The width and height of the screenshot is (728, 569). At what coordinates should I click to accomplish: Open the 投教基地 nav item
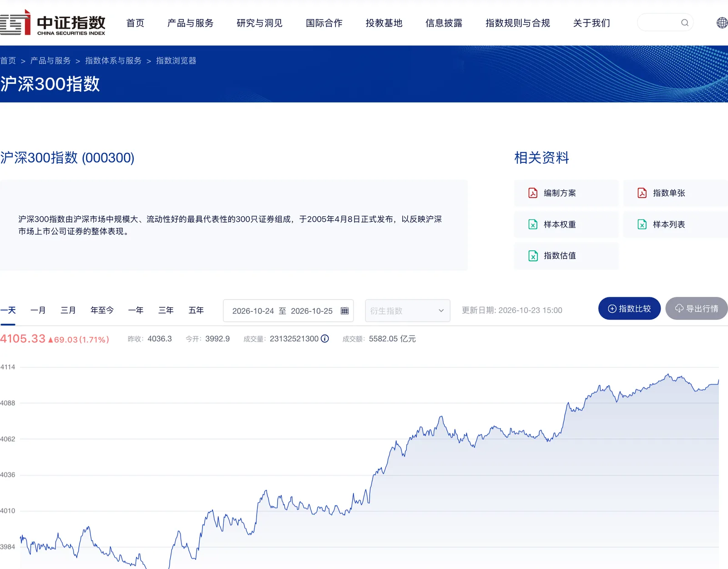(384, 23)
